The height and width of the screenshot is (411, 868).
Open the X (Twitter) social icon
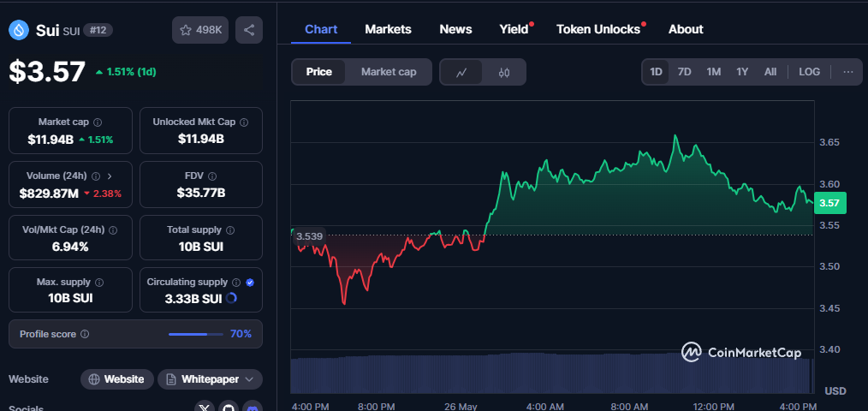205,407
